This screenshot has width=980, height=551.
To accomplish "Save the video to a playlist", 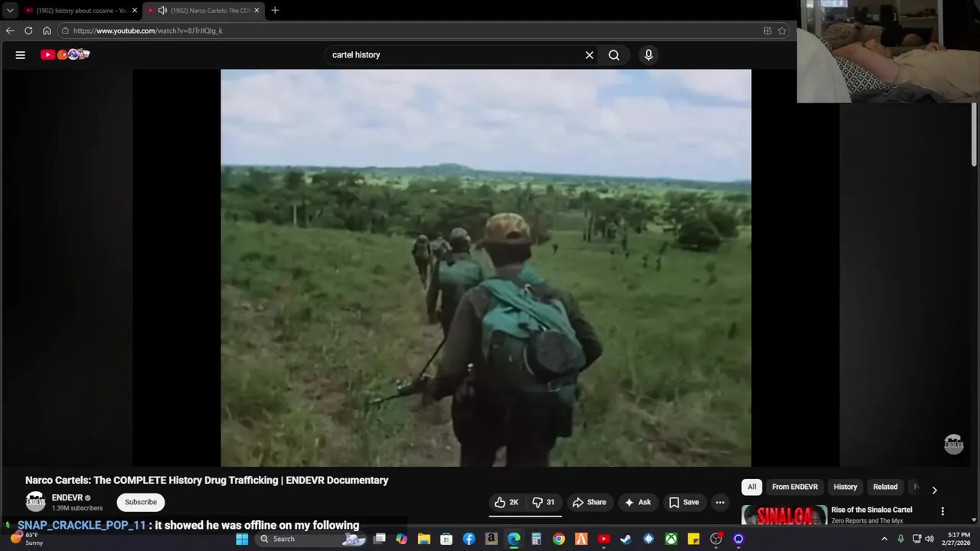I will tap(684, 502).
